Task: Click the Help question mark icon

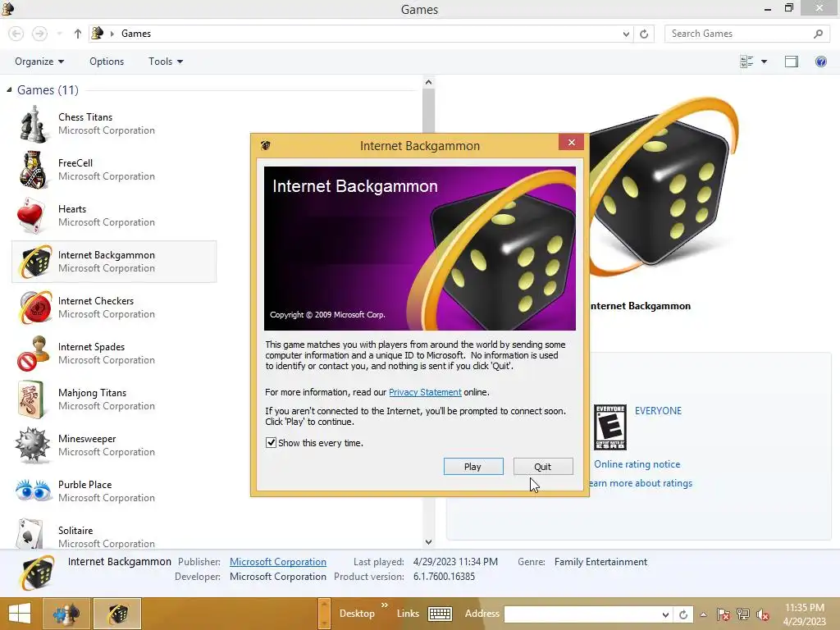Action: (x=820, y=62)
